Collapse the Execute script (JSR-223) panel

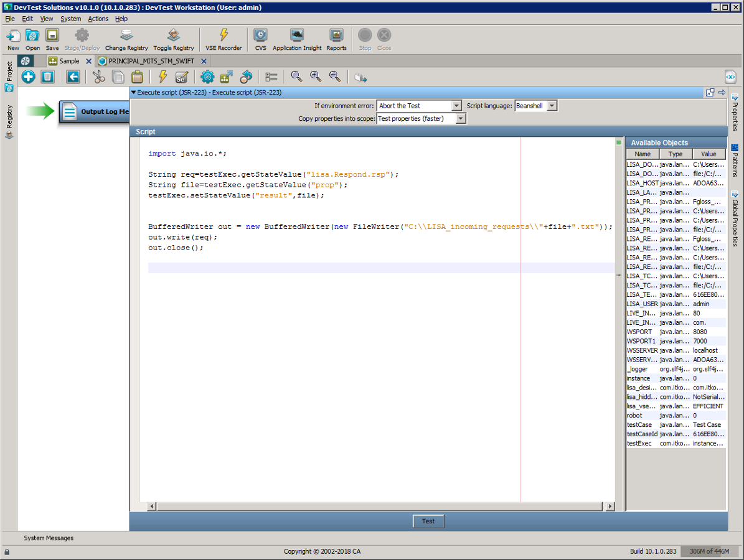(x=134, y=93)
